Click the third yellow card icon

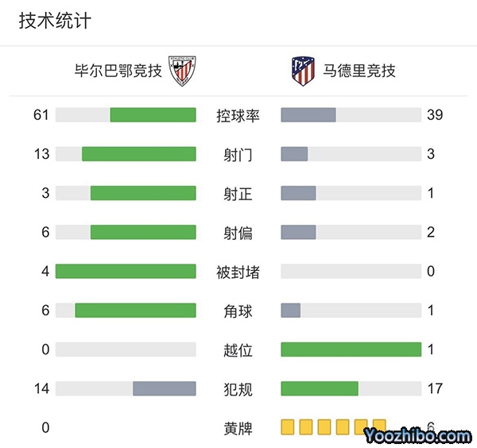coord(324,427)
